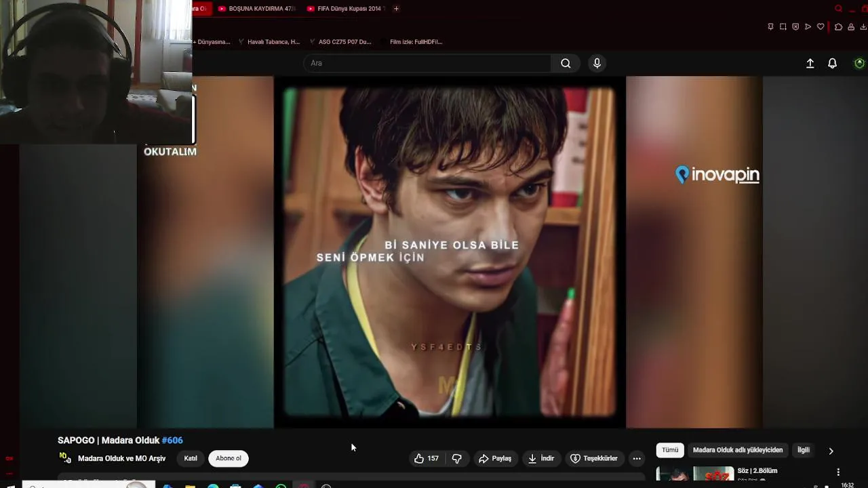This screenshot has width=868, height=488.
Task: Focus the Ara search input field
Action: tap(427, 63)
